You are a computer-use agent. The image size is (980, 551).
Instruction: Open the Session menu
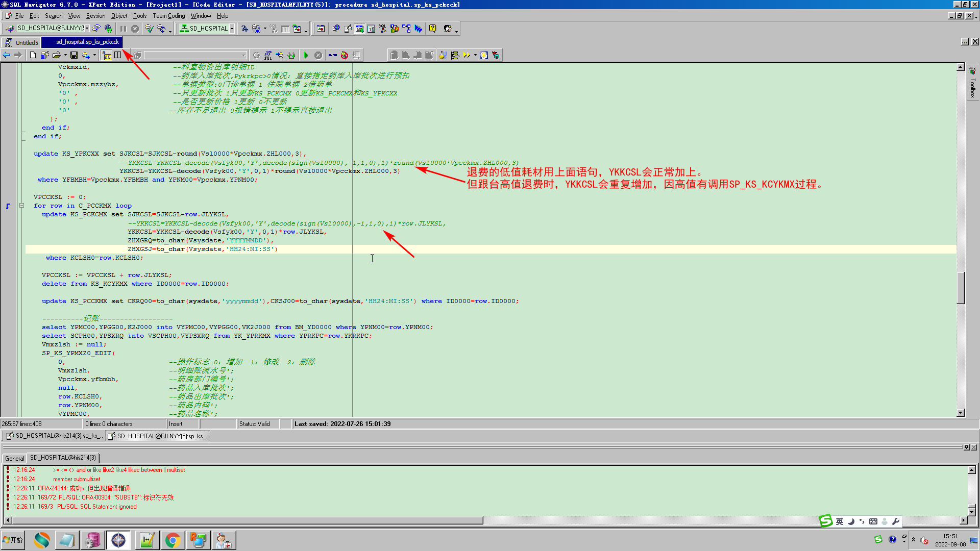coord(95,16)
